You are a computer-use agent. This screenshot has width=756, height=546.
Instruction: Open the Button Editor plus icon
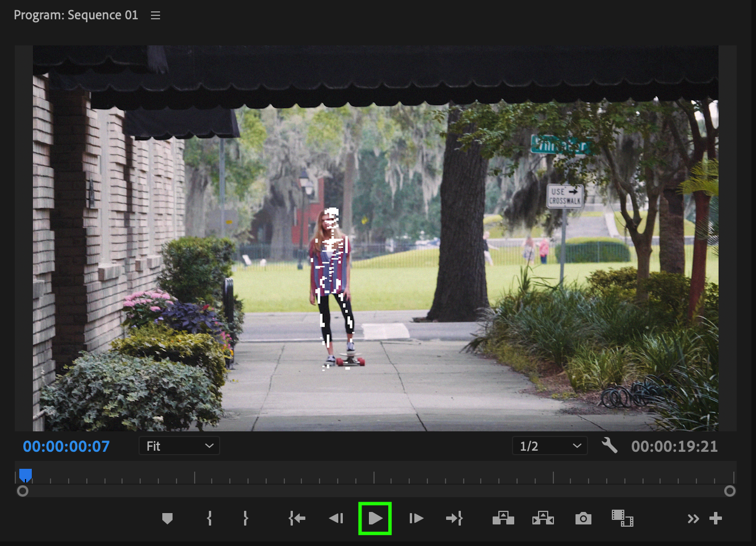coord(716,518)
